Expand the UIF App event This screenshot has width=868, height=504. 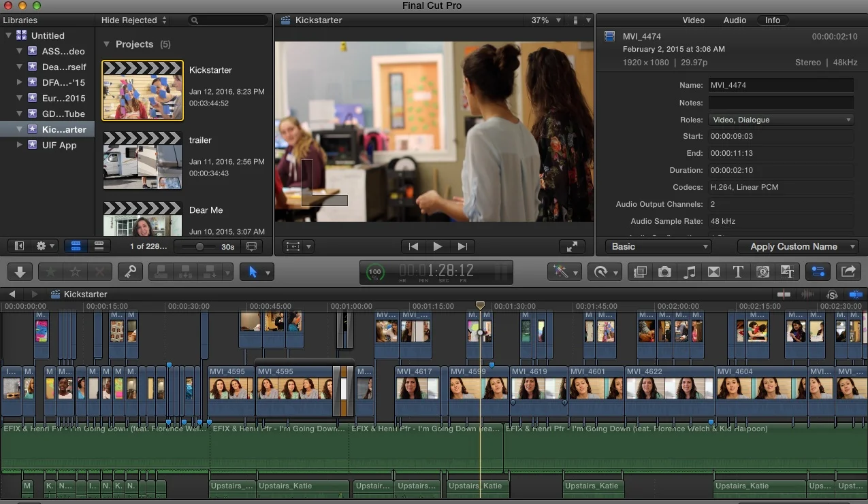tap(19, 145)
